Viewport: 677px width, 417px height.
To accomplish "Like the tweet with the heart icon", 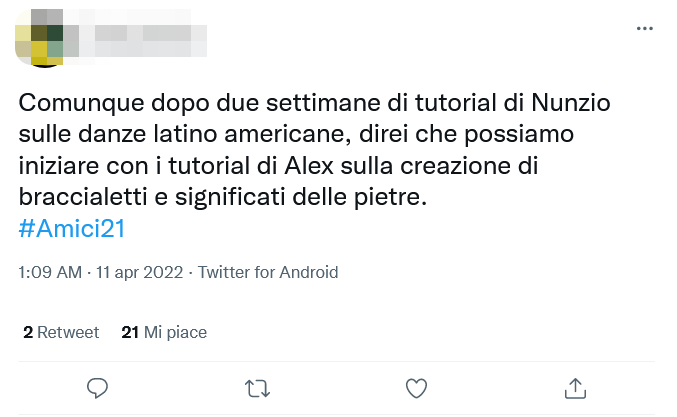I will (416, 387).
